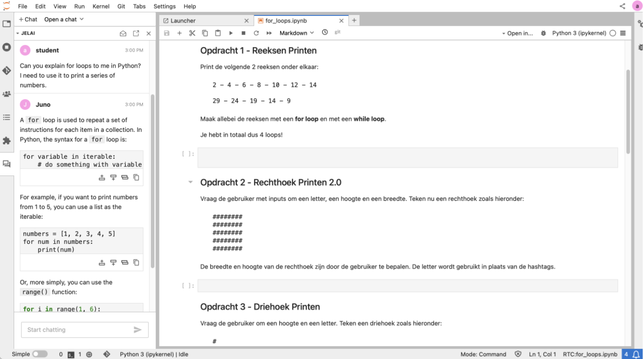Open the Settings menu
This screenshot has height=359, width=644.
(x=164, y=6)
